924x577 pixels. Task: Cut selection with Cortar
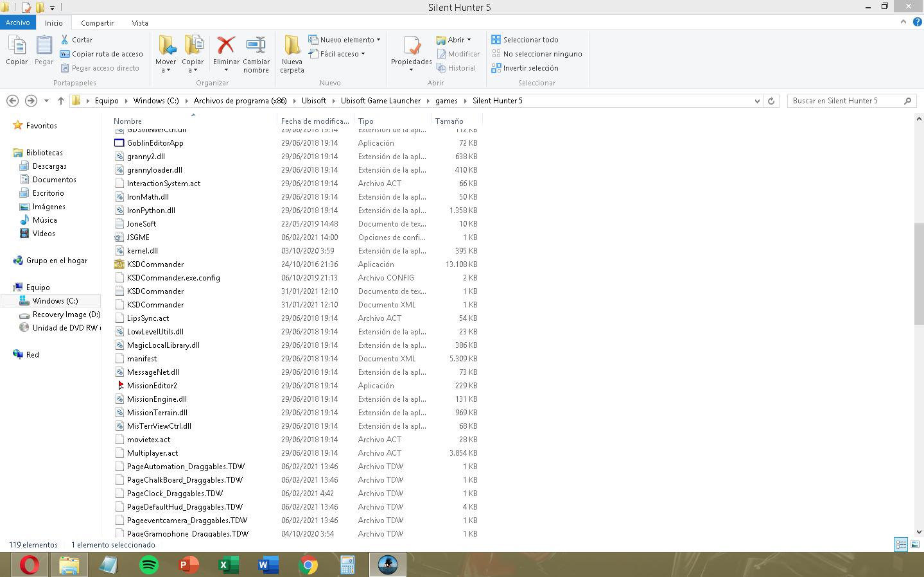77,40
